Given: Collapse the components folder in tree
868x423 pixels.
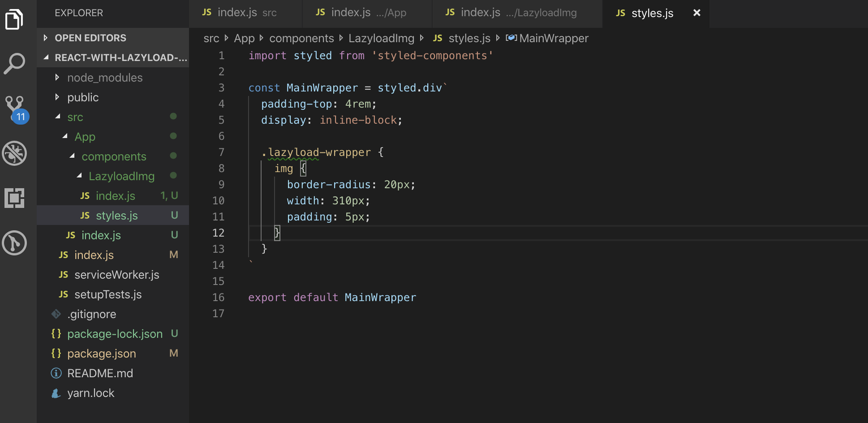Looking at the screenshot, I should tap(114, 157).
